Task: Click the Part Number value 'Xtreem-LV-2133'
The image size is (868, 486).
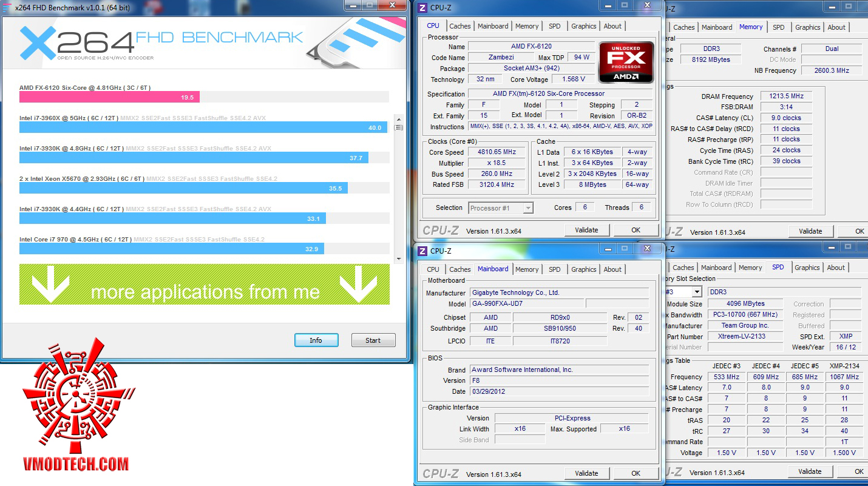Action: [x=745, y=336]
